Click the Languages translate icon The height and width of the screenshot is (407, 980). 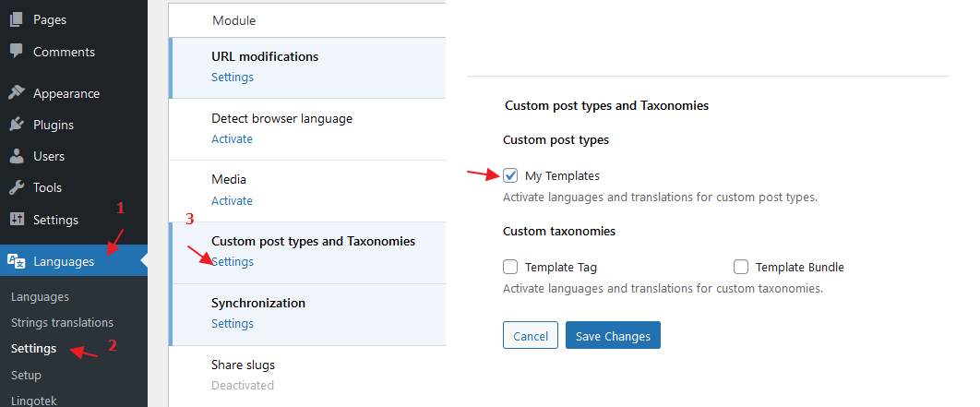17,261
